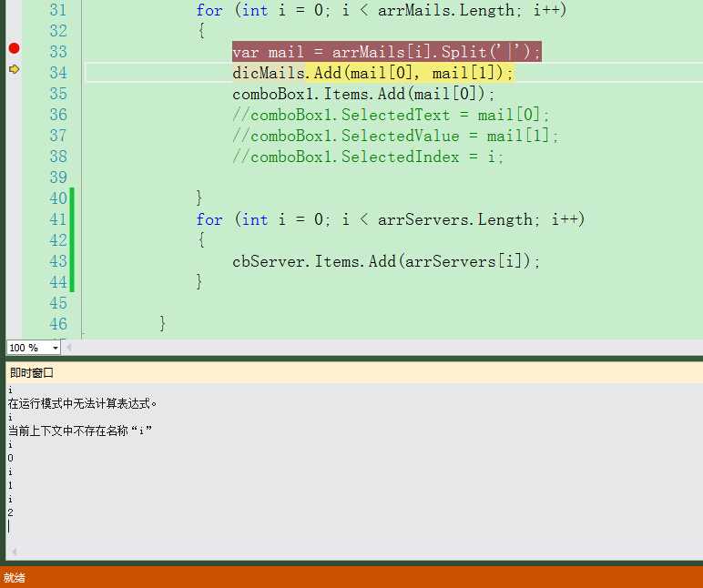Click the for loop over arrServers.Length
The height and width of the screenshot is (588, 703).
391,219
